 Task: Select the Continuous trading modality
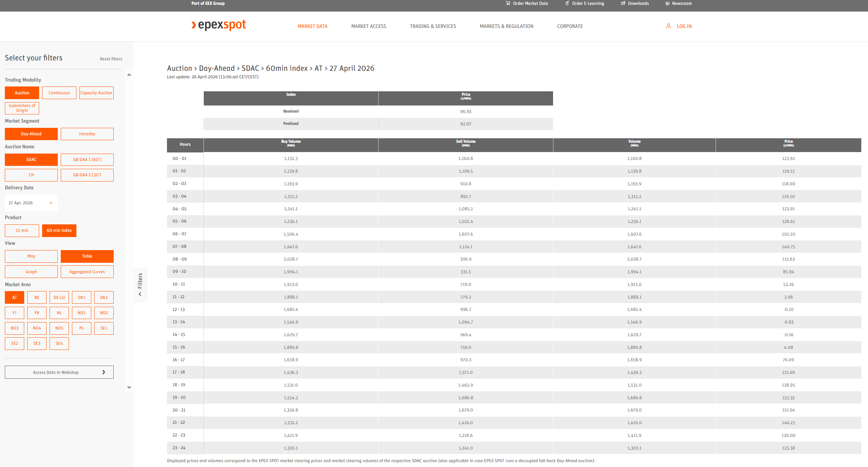[x=59, y=93]
